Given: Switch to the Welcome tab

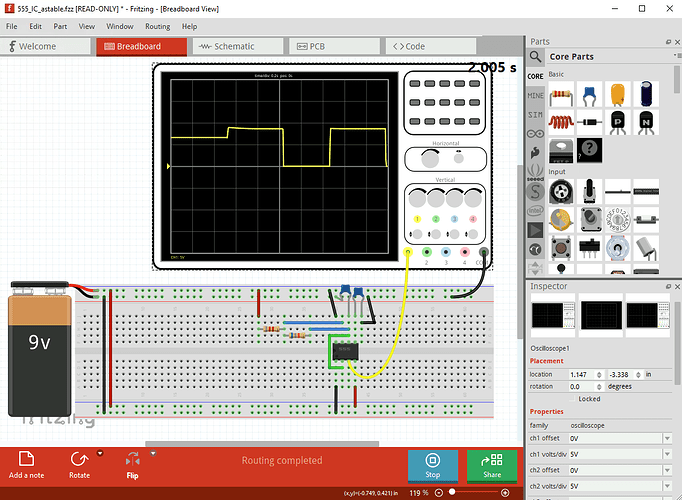Looking at the screenshot, I should pos(45,47).
